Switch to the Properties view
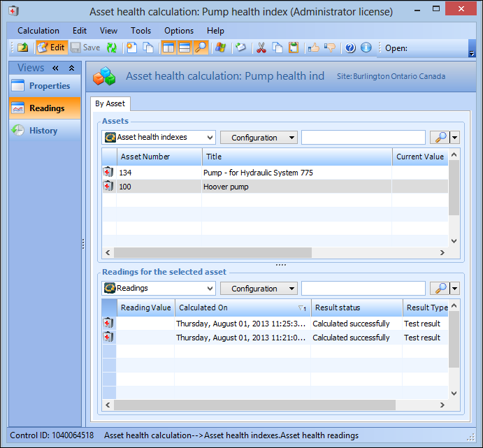This screenshot has width=483, height=448. coord(49,86)
